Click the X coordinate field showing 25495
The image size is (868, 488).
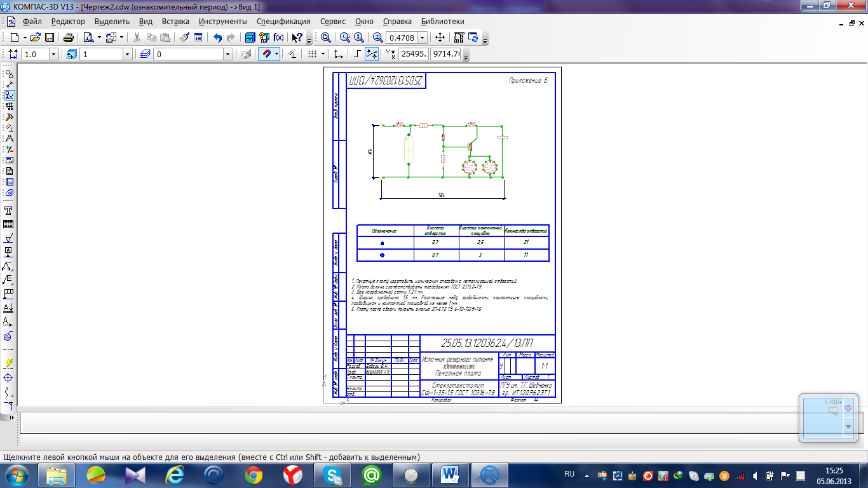pos(414,54)
